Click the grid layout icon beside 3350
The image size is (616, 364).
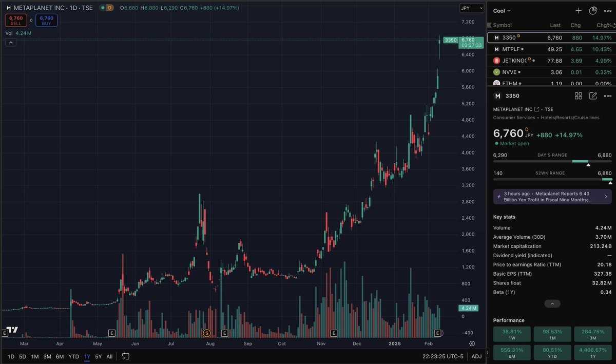click(x=579, y=96)
